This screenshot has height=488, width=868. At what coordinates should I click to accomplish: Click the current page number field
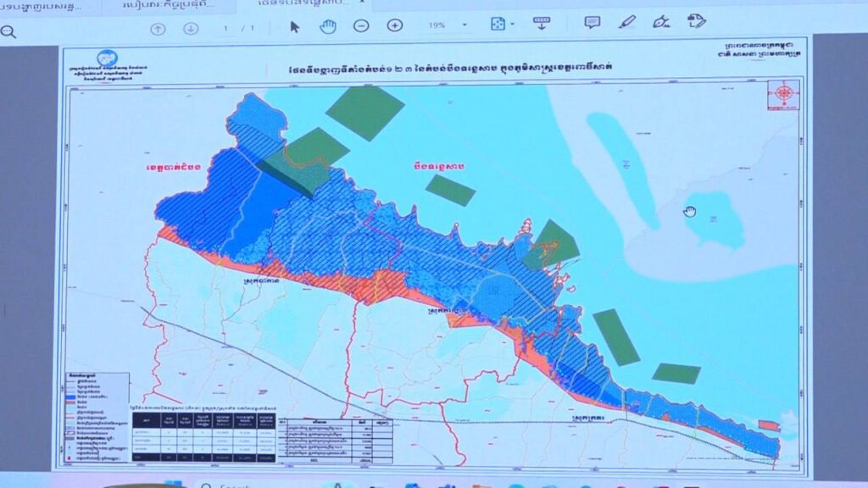point(226,28)
